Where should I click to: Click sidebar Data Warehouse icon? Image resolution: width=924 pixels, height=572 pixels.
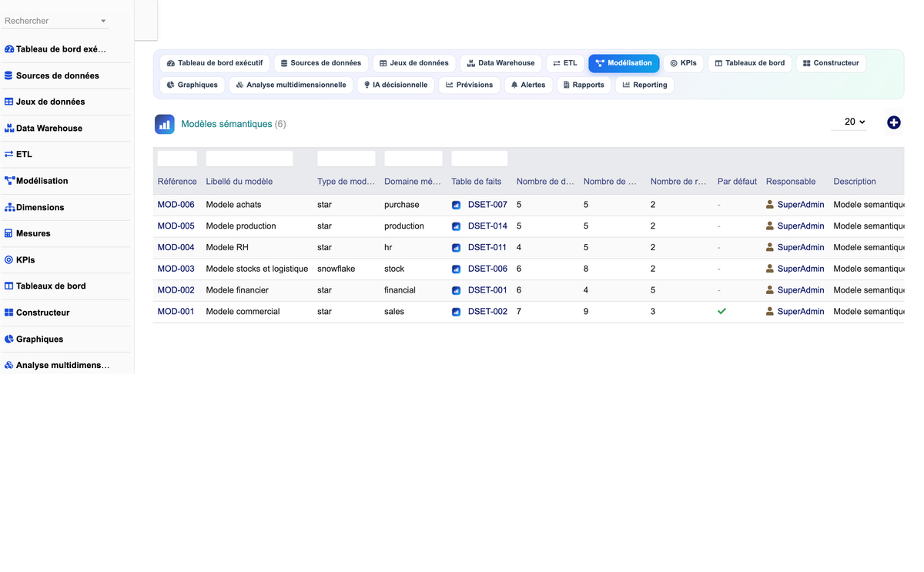9,129
